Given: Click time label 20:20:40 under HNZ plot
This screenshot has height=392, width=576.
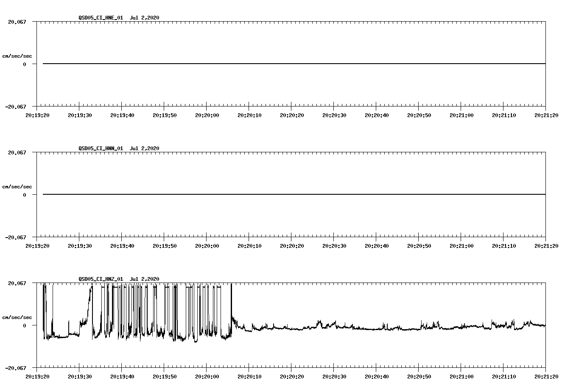Looking at the screenshot, I should pyautogui.click(x=377, y=377).
